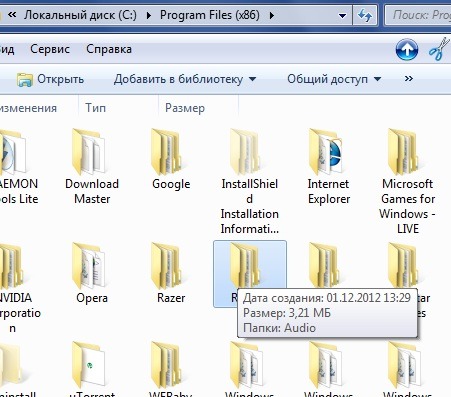Click Program Files (x86) breadcrumb
This screenshot has width=451, height=397.
click(210, 15)
